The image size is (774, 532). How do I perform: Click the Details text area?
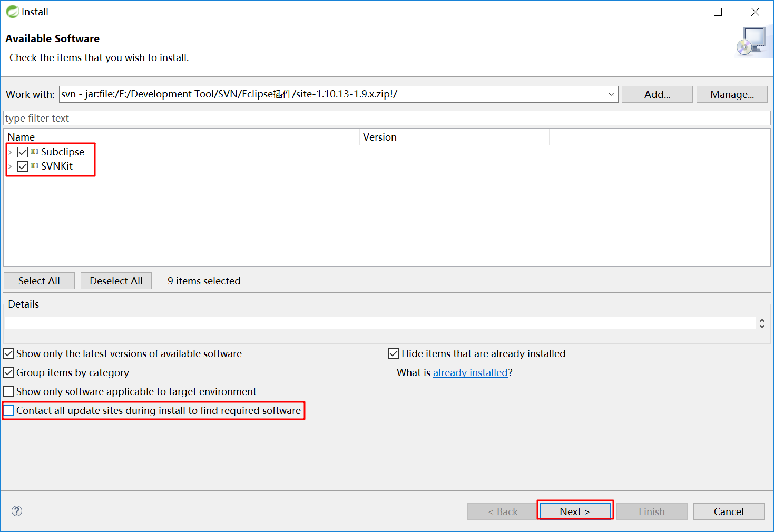(380, 323)
